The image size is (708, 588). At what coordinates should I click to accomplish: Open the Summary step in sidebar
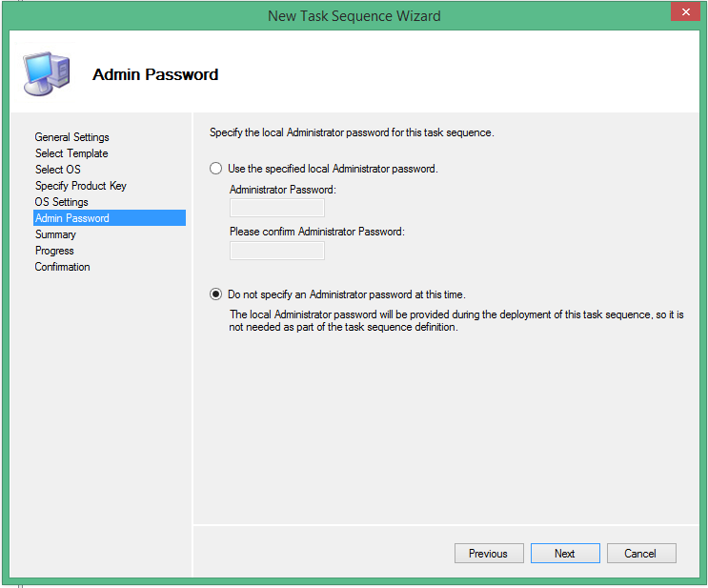pyautogui.click(x=55, y=234)
